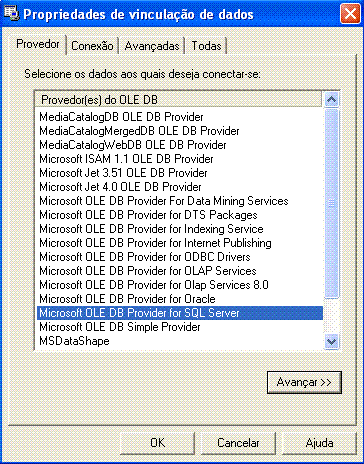Click the Cancelar button
The image size is (364, 464).
[x=238, y=443]
